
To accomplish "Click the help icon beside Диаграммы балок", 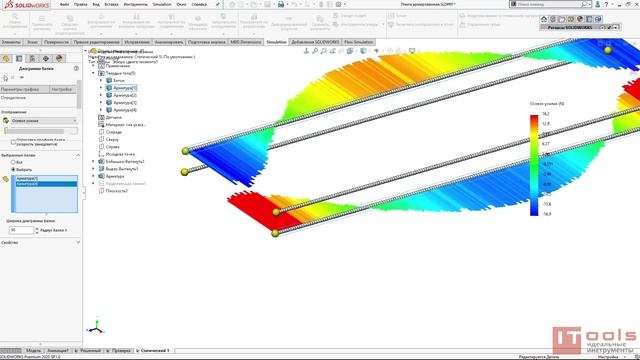I will (x=76, y=69).
